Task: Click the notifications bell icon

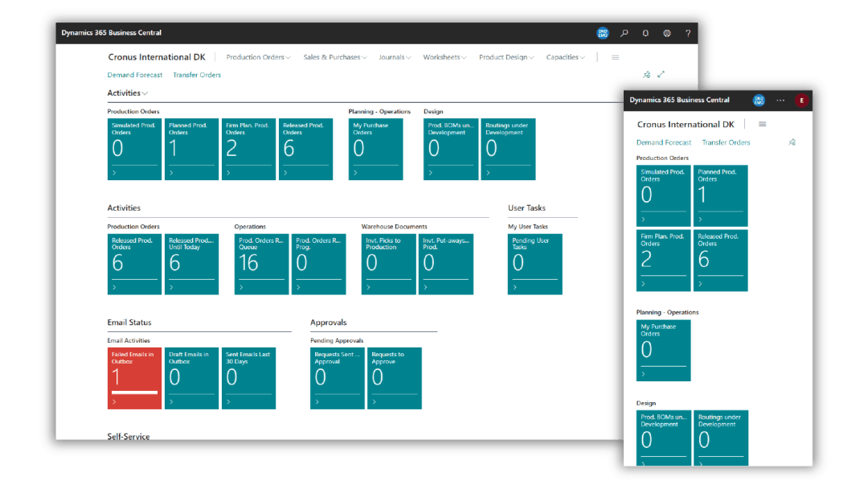Action: [645, 33]
